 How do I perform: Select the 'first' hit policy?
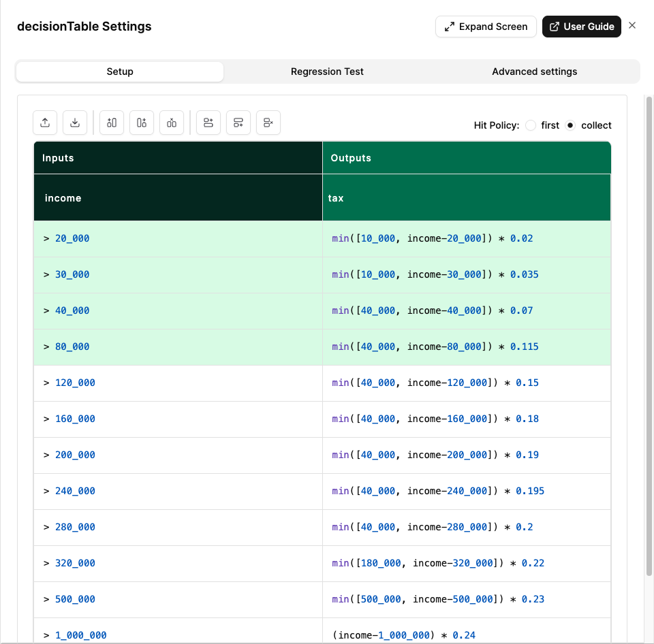(x=531, y=125)
